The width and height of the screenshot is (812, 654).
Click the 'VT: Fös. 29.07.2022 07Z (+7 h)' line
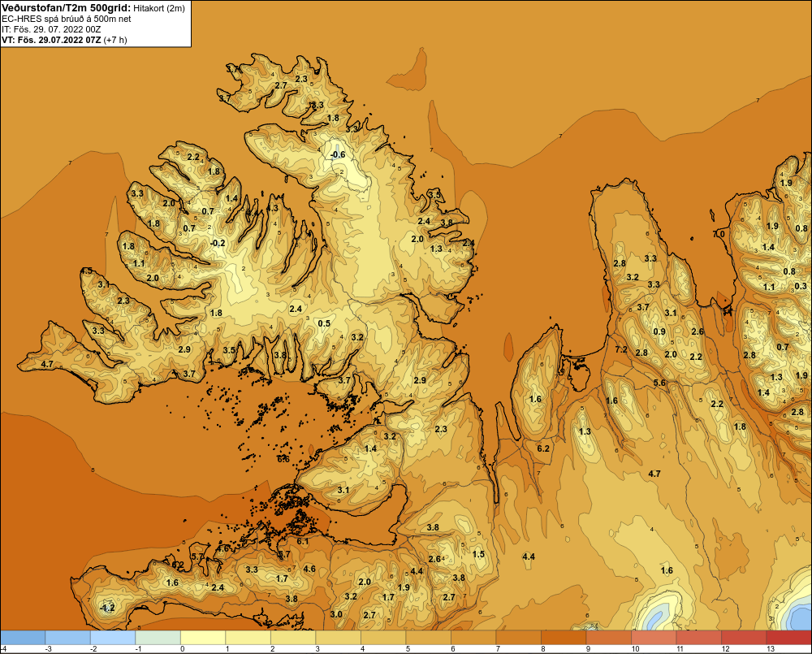point(64,40)
